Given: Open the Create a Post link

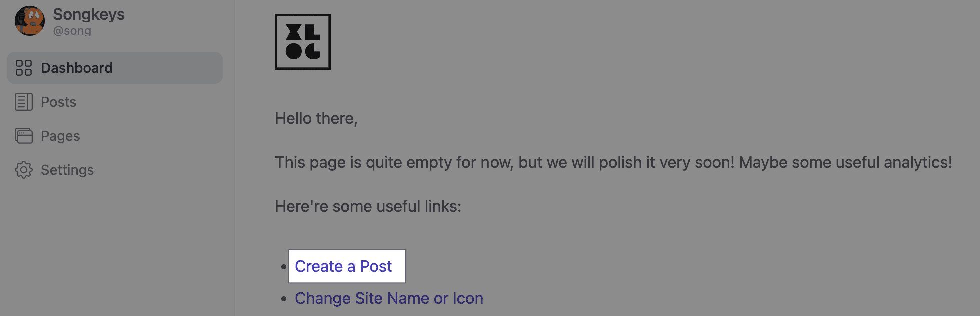Looking at the screenshot, I should point(343,266).
